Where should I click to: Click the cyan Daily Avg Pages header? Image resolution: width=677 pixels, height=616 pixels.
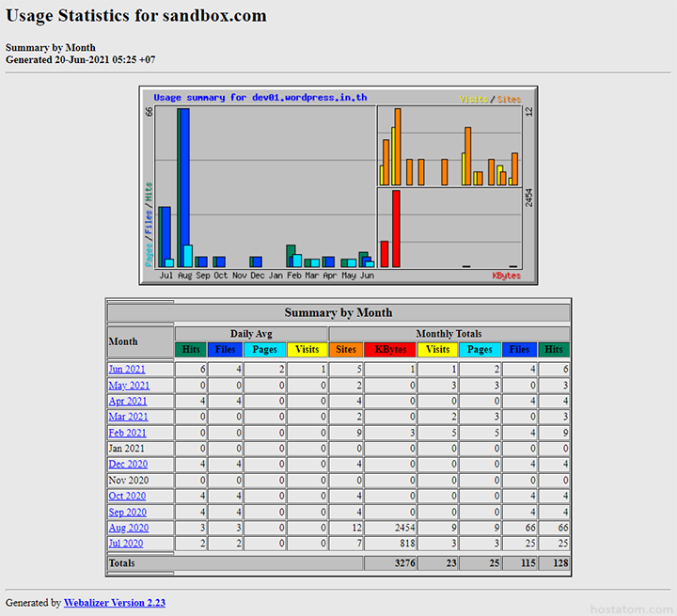tap(265, 350)
